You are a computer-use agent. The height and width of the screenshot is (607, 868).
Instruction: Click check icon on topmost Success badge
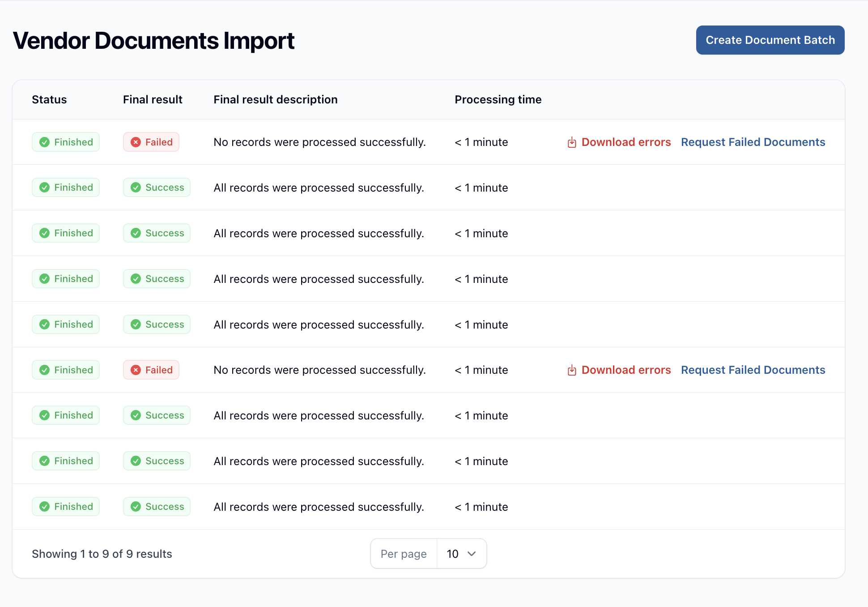coord(136,188)
